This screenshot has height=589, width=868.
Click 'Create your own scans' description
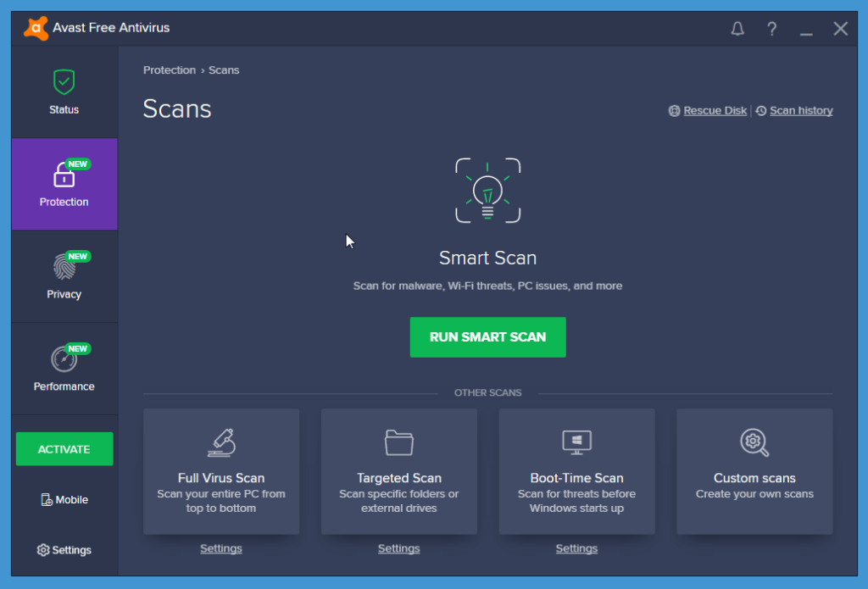click(x=754, y=494)
